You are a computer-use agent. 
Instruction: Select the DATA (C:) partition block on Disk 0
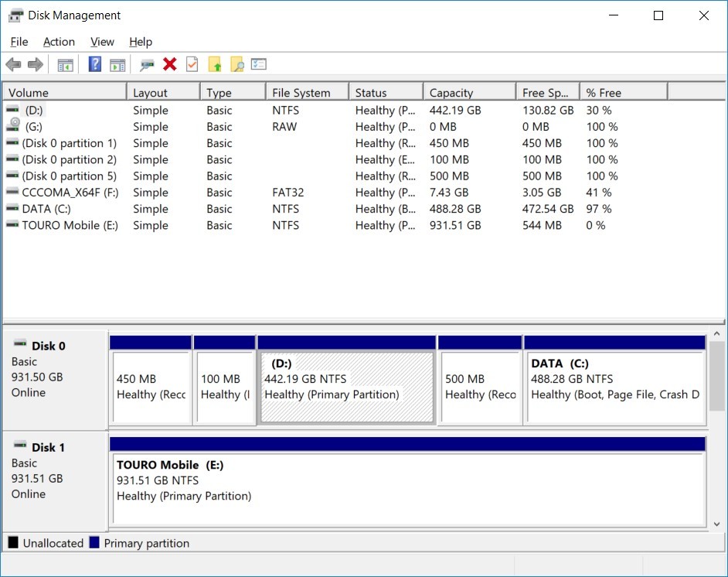pos(614,387)
